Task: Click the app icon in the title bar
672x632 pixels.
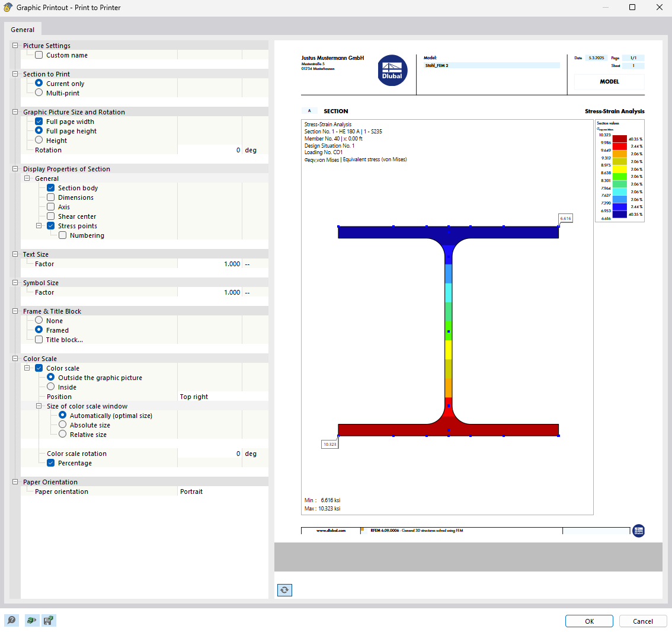Action: 8,7
